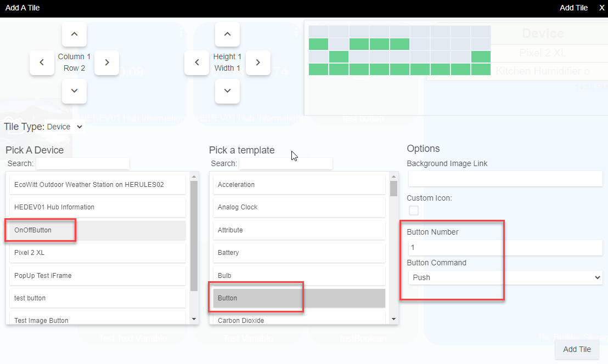Click the right arrow to increase tile Width

coord(258,62)
